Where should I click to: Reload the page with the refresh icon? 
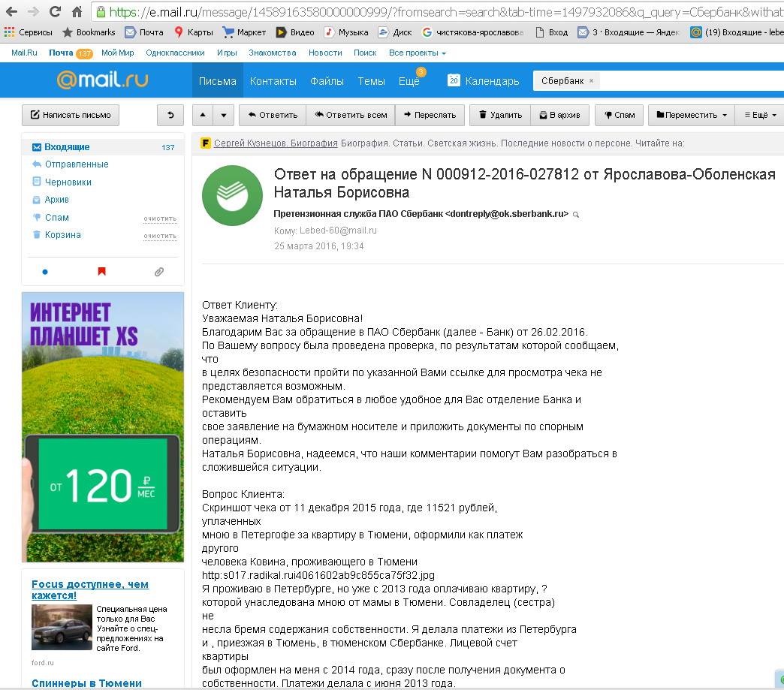click(55, 11)
